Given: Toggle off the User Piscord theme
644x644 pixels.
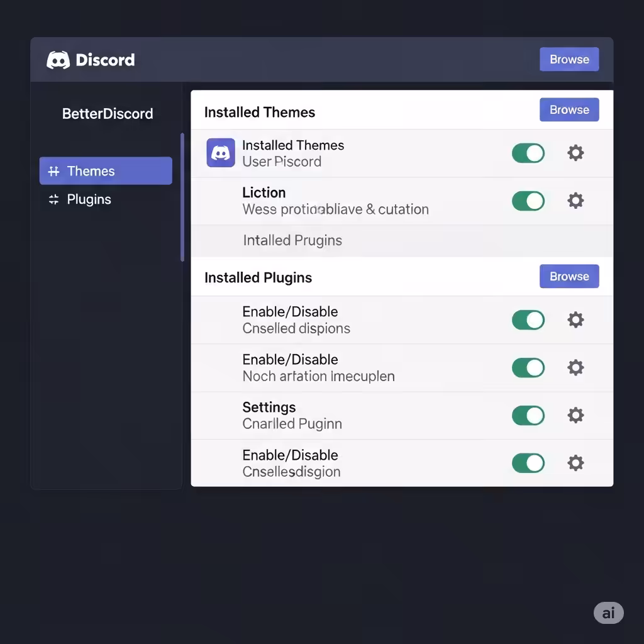Looking at the screenshot, I should (528, 153).
